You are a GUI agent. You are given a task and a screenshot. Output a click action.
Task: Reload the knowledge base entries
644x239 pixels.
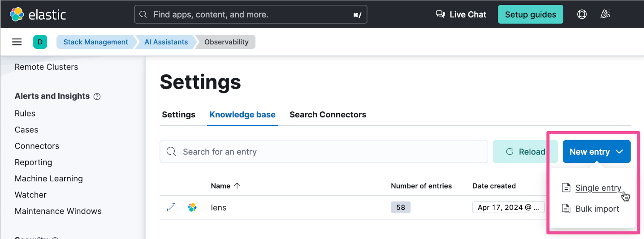[x=525, y=152]
